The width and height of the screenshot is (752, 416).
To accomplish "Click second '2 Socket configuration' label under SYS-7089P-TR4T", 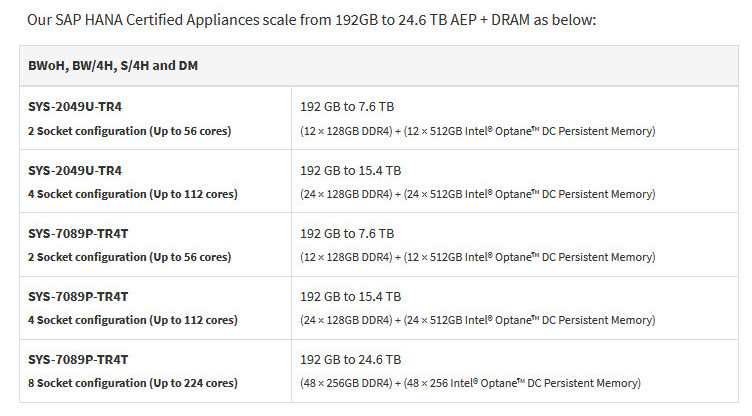I will click(x=129, y=257).
